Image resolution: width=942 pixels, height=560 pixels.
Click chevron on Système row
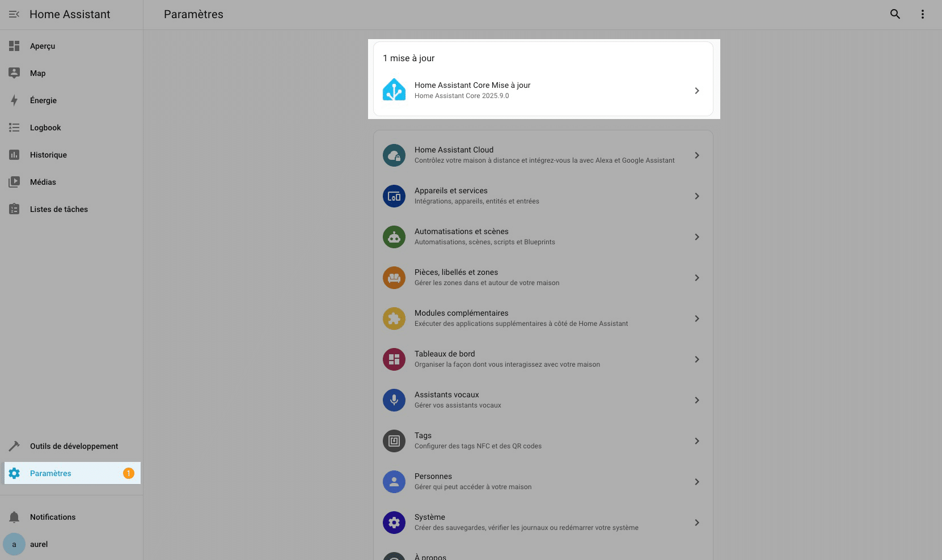point(697,523)
